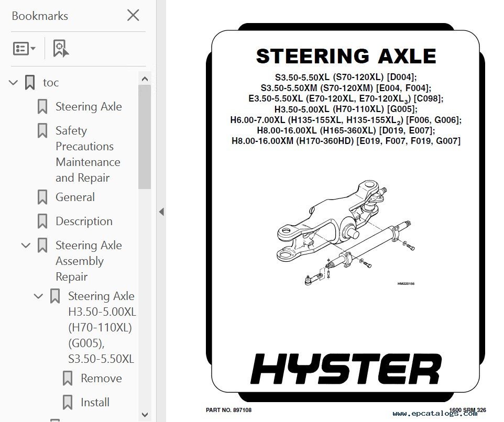This screenshot has width=504, height=422.
Task: Click the bookmark icon beside toc
Action: (30, 83)
